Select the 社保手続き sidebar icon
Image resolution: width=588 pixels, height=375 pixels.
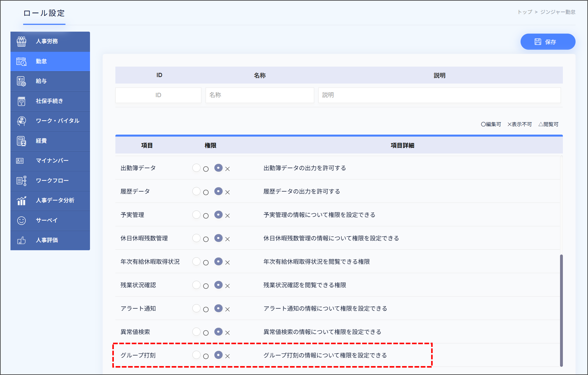click(21, 101)
